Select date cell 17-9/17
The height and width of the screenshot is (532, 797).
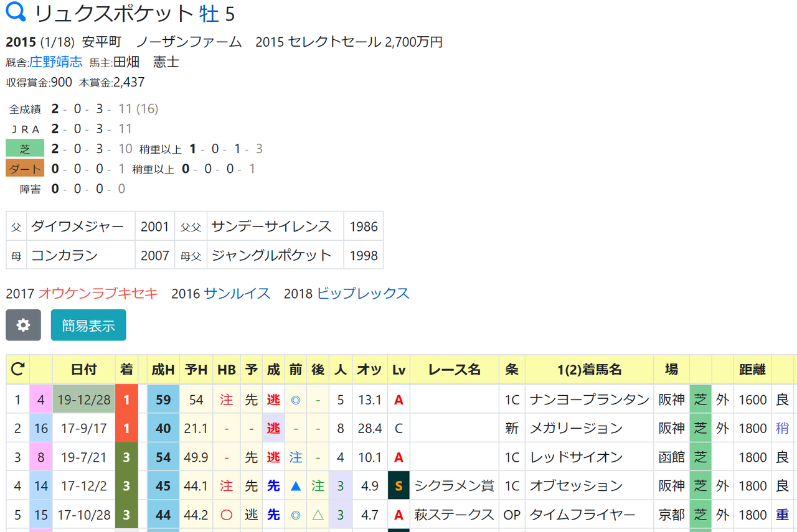click(84, 428)
